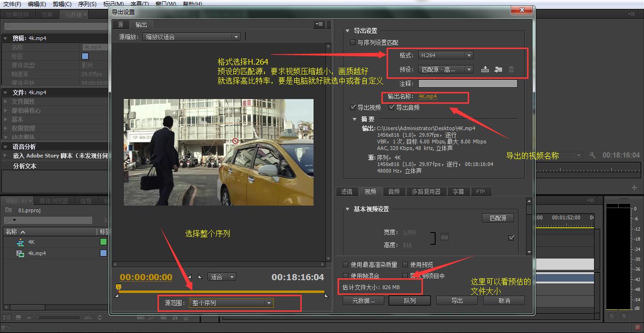Open the Filters tab
This screenshot has height=333, width=644.
tap(347, 191)
